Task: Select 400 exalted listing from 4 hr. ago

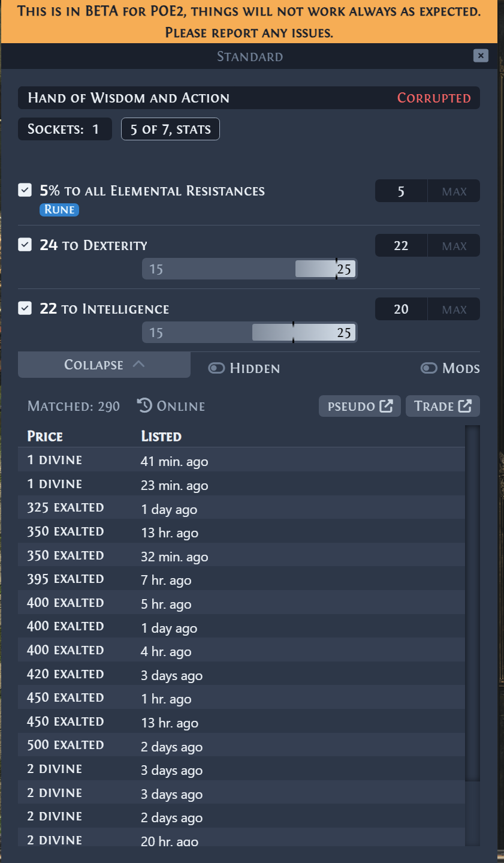Action: point(242,650)
